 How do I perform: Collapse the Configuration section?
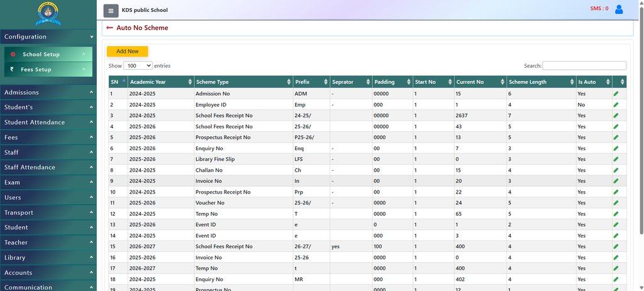(48, 36)
